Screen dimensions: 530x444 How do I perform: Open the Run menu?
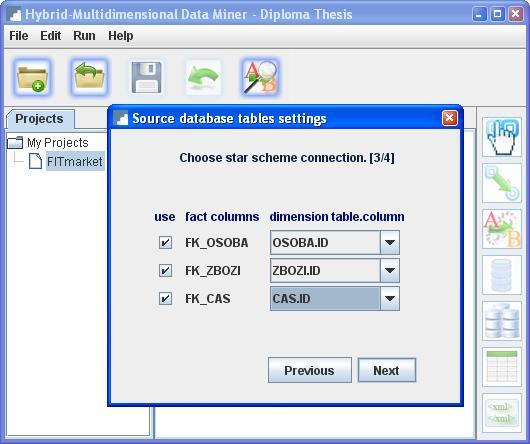[x=85, y=35]
